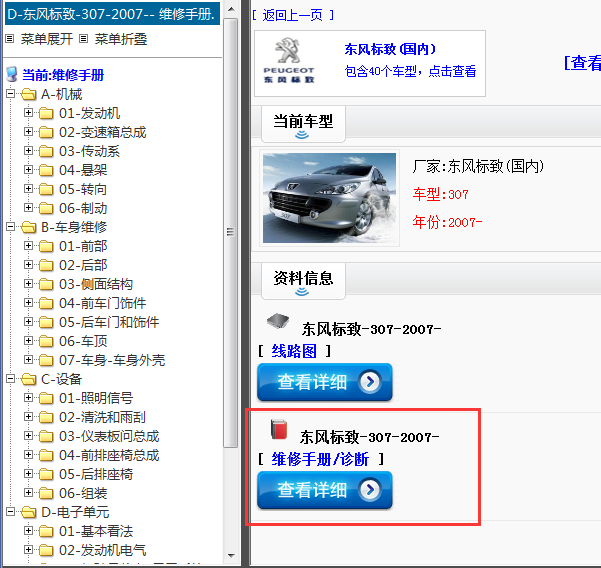Click the Peugeot 307 car thumbnail

point(329,198)
